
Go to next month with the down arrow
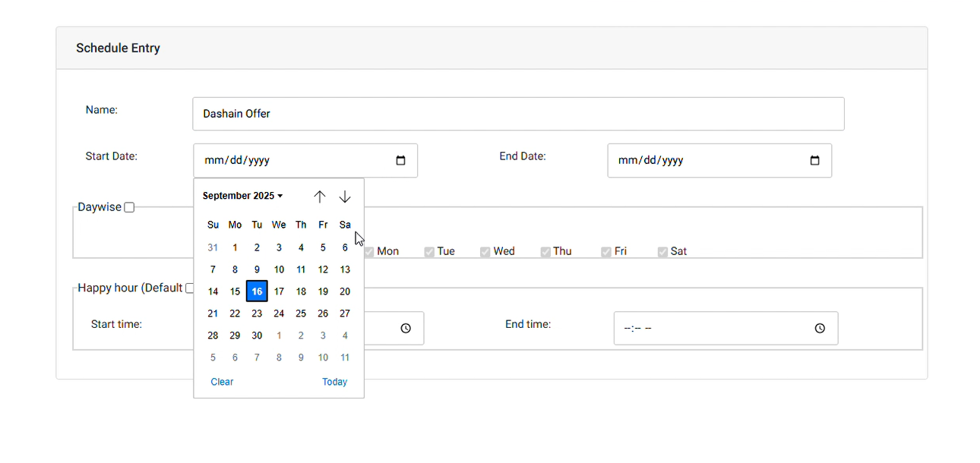345,196
